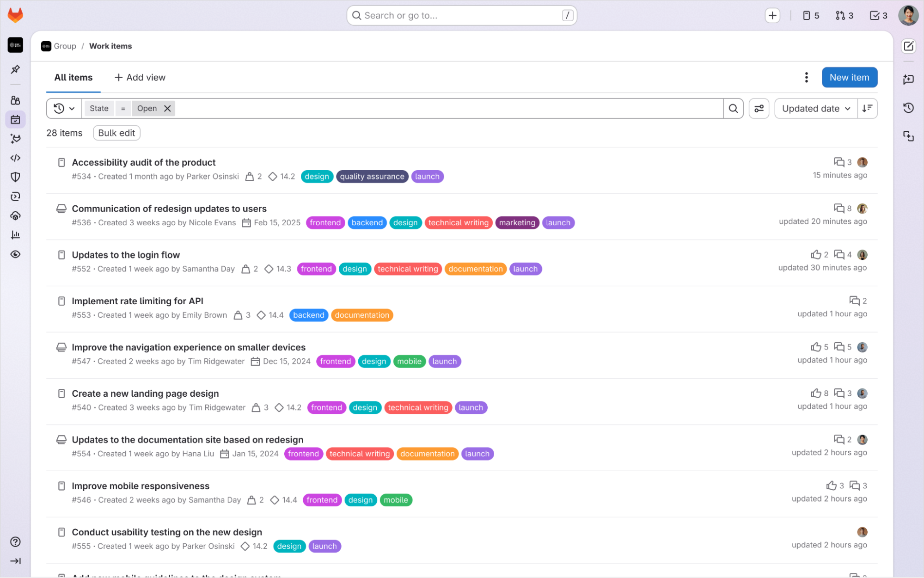Screen dimensions: 924x578
Task: Remove the State Open filter
Action: click(168, 109)
